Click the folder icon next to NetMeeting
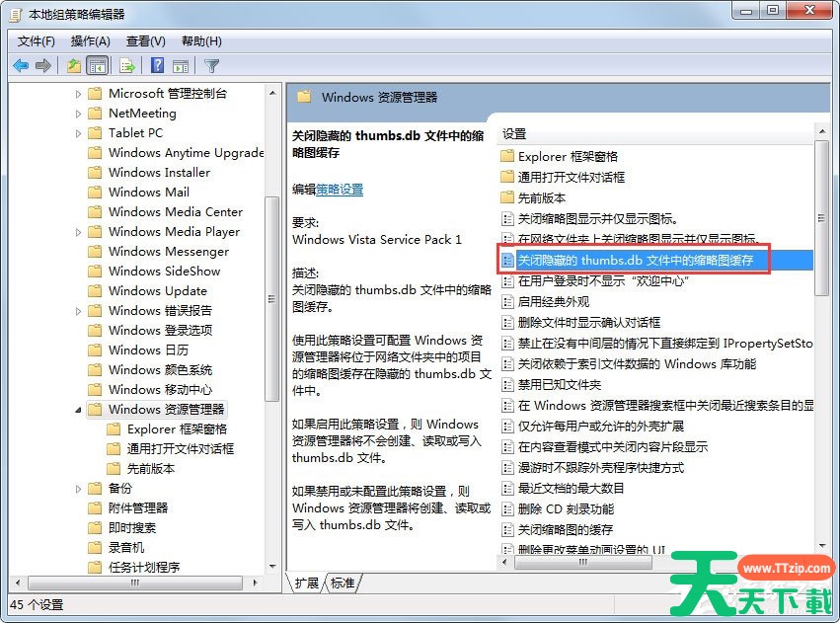Viewport: 840px width, 623px height. pyautogui.click(x=95, y=113)
